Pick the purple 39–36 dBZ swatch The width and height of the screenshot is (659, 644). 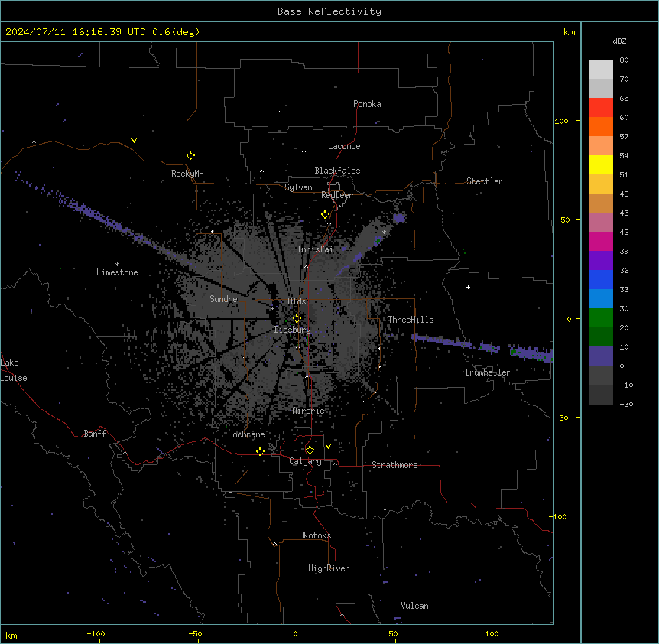601,260
